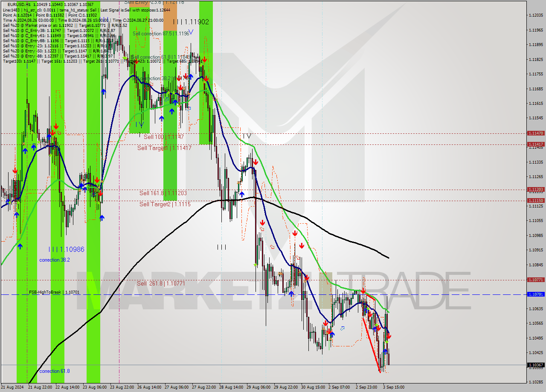
Task: Click the '26 Aug 14:00' time axis label
Action: [149, 387]
